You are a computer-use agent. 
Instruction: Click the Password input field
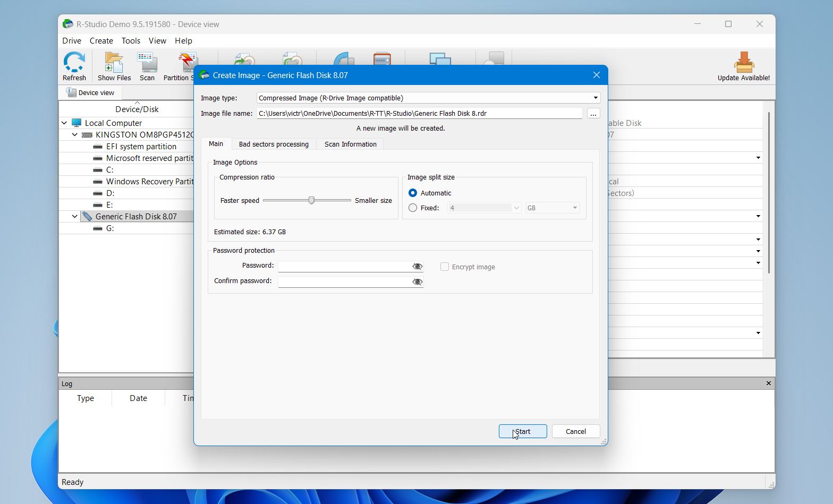(345, 266)
